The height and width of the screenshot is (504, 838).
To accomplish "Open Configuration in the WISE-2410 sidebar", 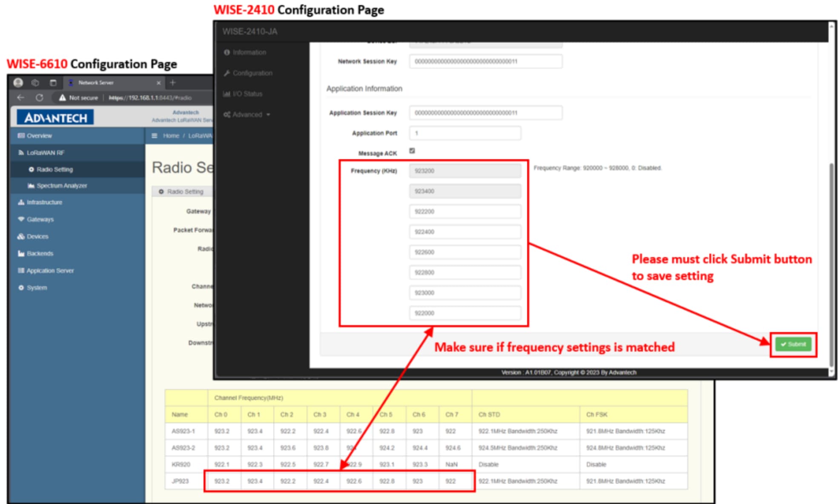I will (x=252, y=73).
